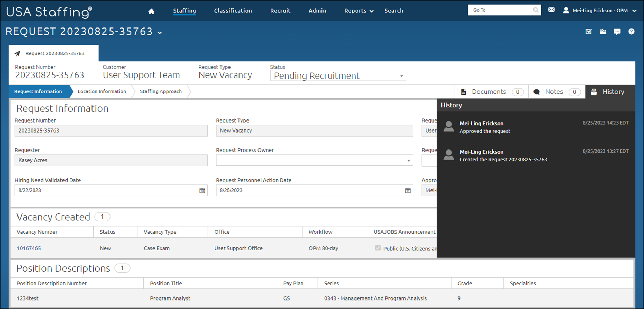Image resolution: width=644 pixels, height=309 pixels.
Task: Click the 8/25/2023 14:23 EDT history timestamp
Action: tap(605, 123)
